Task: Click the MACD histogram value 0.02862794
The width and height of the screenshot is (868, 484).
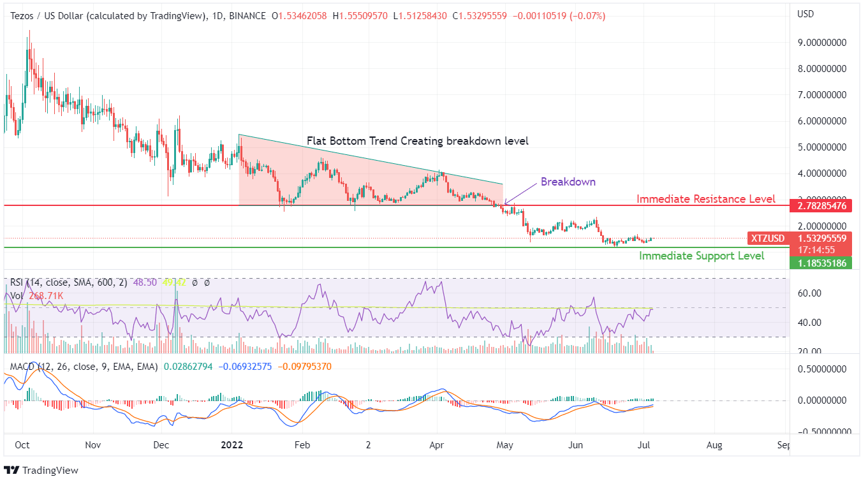Action: click(188, 367)
